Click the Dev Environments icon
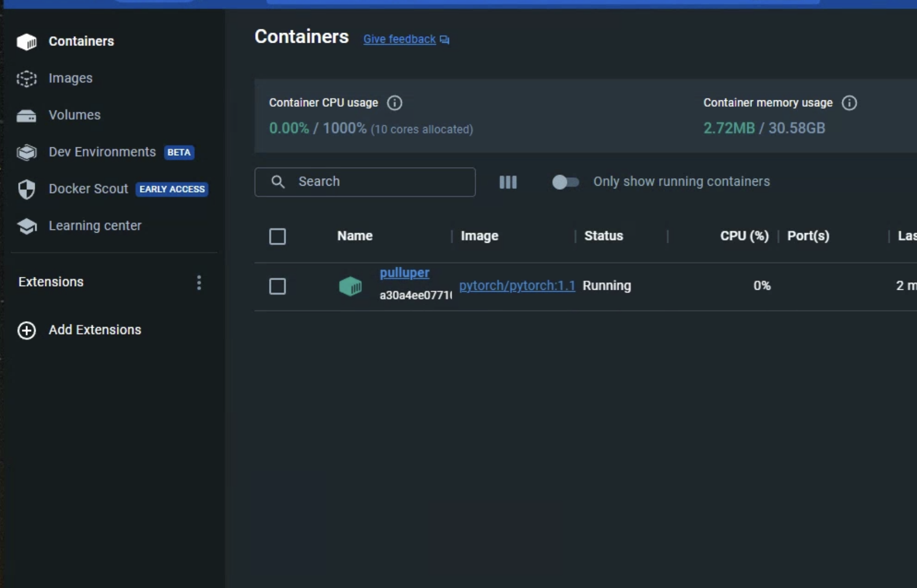 click(x=27, y=152)
